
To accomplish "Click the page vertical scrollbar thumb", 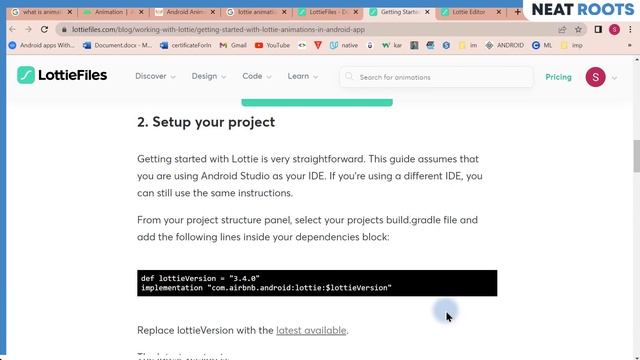I will (x=636, y=156).
